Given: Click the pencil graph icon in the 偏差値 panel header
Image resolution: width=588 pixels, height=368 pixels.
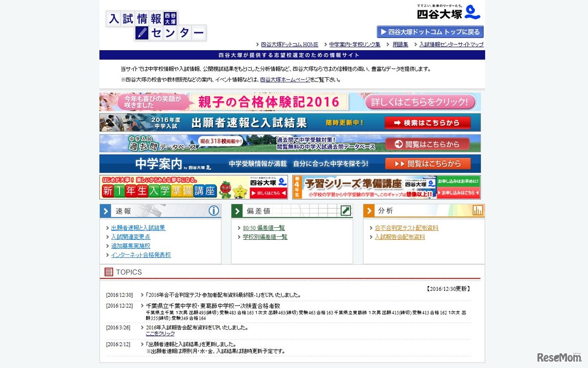Looking at the screenshot, I should click(346, 211).
